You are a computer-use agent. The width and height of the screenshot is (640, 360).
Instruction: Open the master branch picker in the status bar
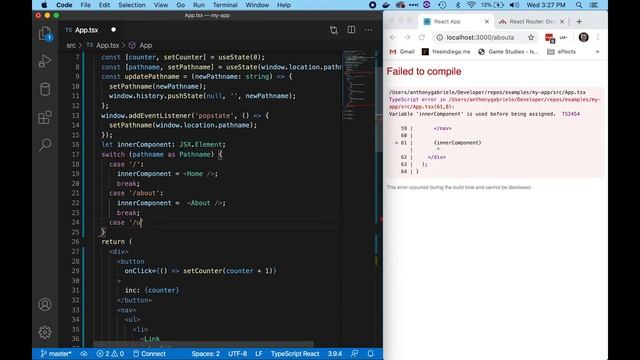pos(56,354)
